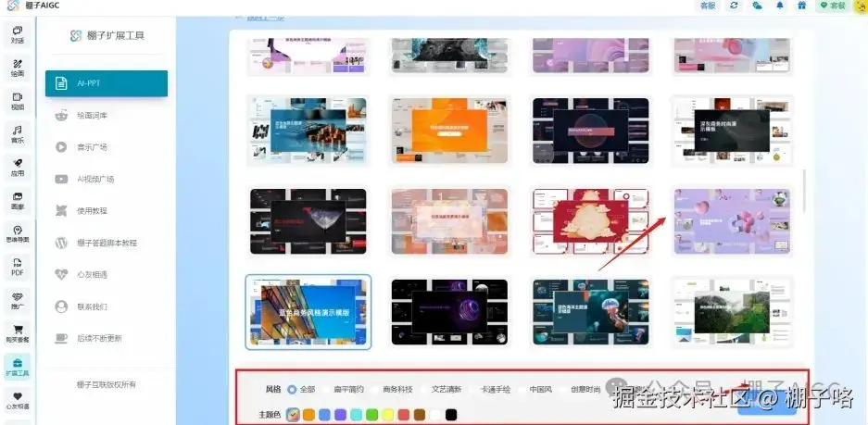This screenshot has width=868, height=425.
Task: Choose the yellow theme color swatch
Action: 388,415
